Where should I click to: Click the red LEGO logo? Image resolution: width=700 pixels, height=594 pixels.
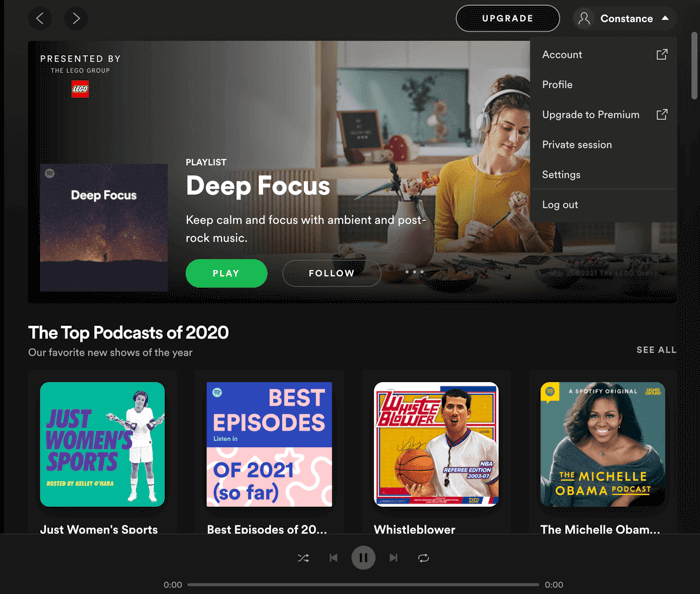point(80,89)
